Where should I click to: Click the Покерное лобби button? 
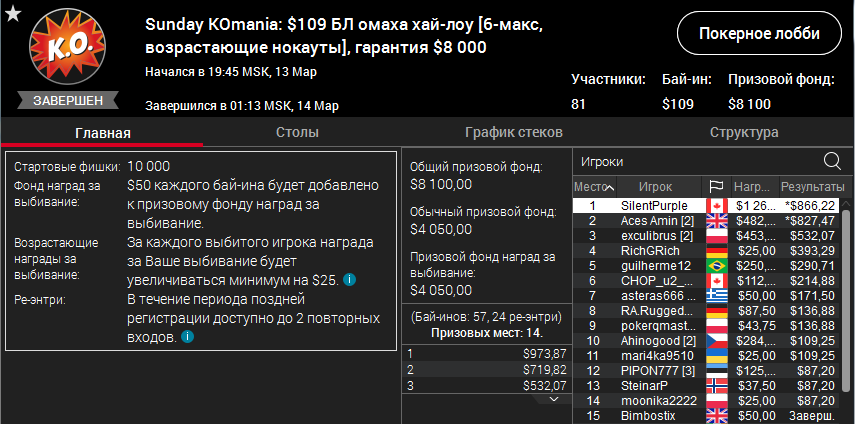click(759, 34)
